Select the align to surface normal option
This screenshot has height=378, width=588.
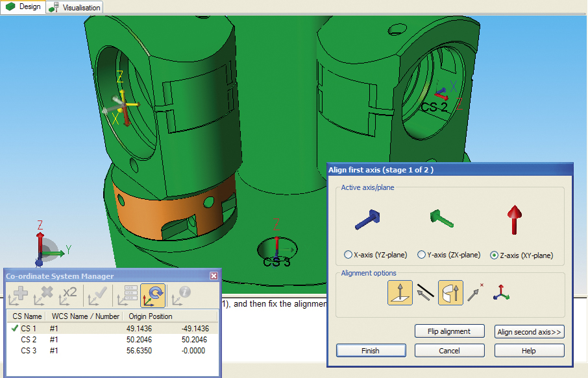pyautogui.click(x=400, y=292)
